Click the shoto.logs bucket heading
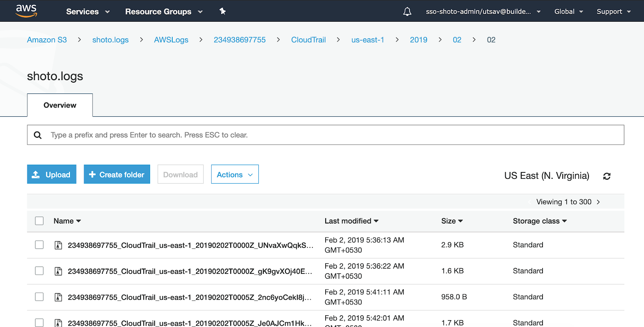Screen dimensions: 644x327 55,76
